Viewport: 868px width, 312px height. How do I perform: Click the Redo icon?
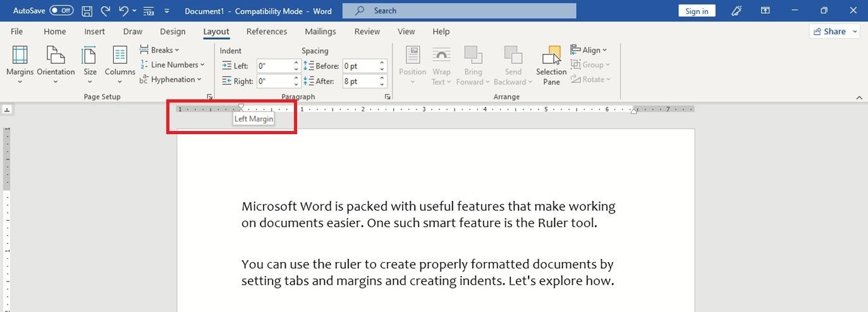pyautogui.click(x=106, y=11)
